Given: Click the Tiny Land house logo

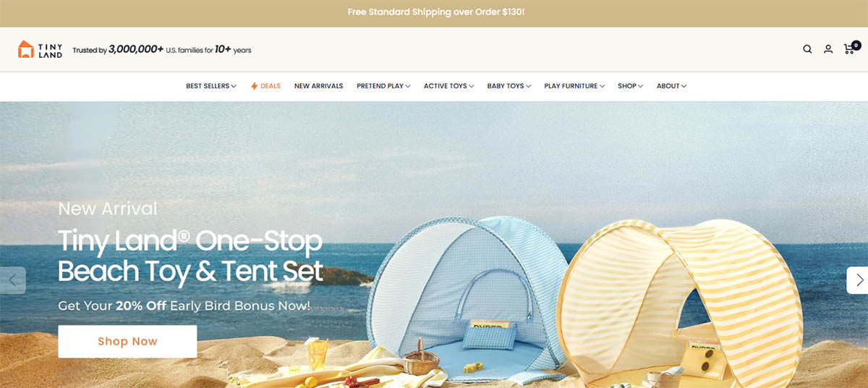Looking at the screenshot, I should [26, 49].
